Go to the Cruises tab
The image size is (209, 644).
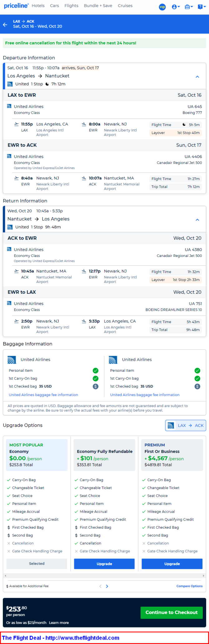click(x=125, y=6)
